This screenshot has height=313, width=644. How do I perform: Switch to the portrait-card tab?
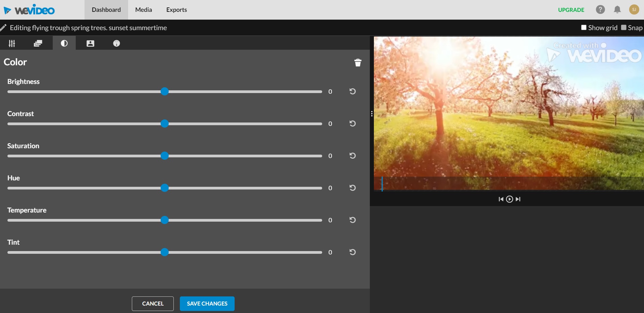point(90,43)
